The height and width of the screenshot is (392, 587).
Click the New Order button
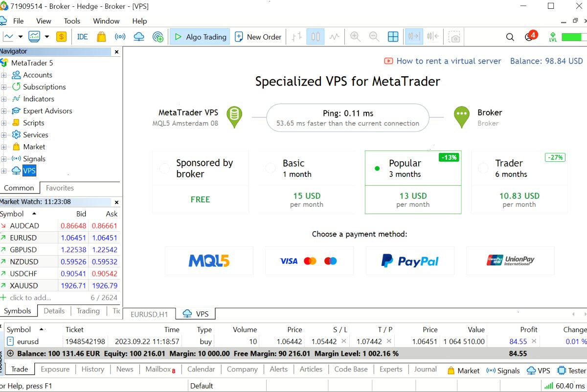pyautogui.click(x=258, y=37)
